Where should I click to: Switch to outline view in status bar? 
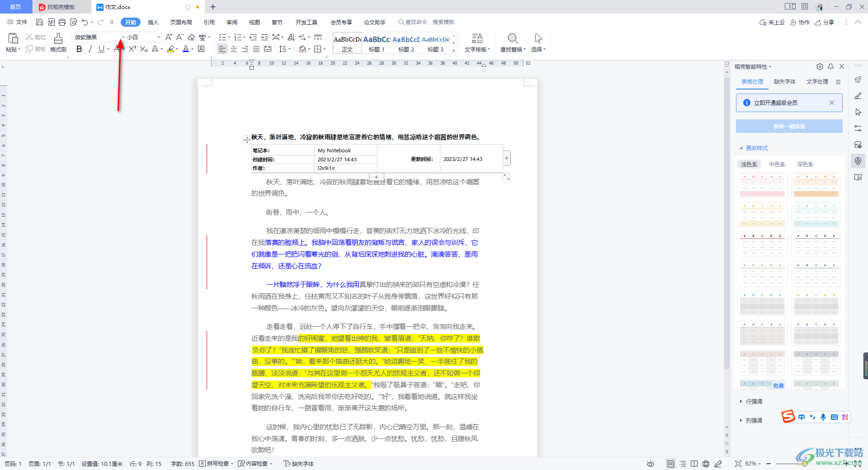click(x=683, y=464)
